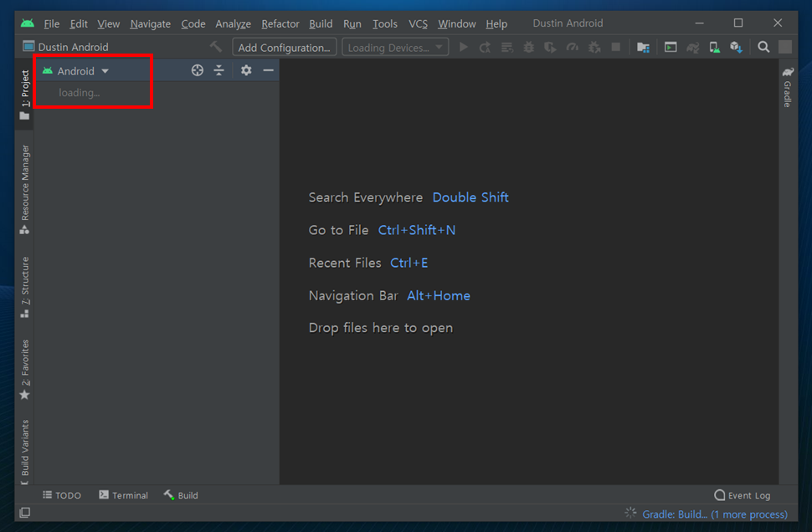
Task: Maximize the Android Studio window
Action: 738,23
